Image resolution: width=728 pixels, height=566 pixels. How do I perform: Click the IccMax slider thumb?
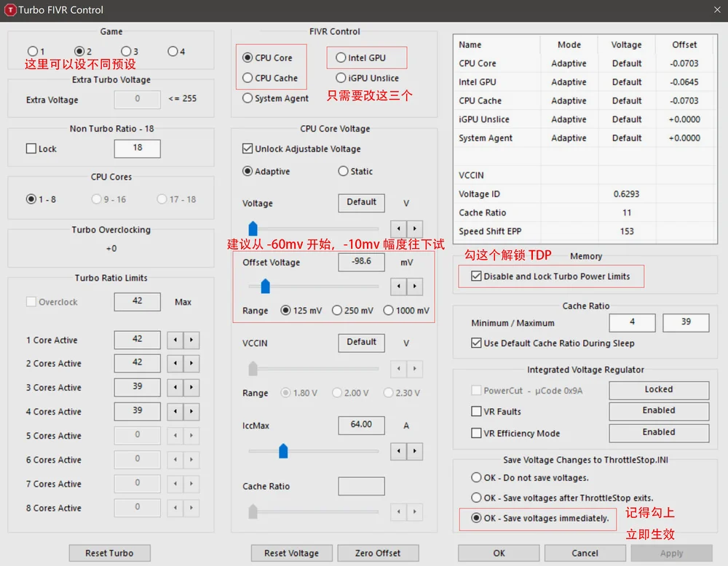click(x=283, y=451)
